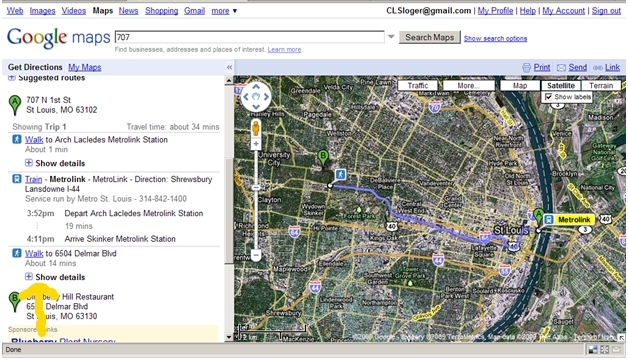
Task: Click the Street View pegman icon
Action: [x=256, y=129]
